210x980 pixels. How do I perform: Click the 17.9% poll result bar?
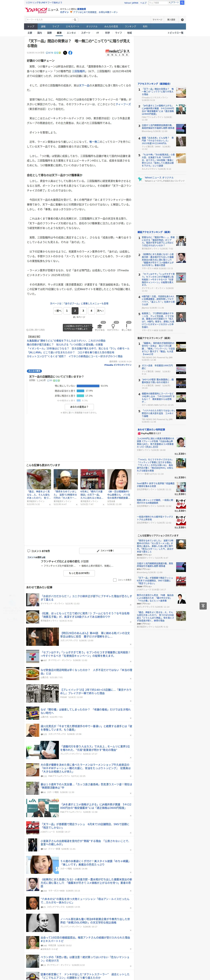pos(80,391)
